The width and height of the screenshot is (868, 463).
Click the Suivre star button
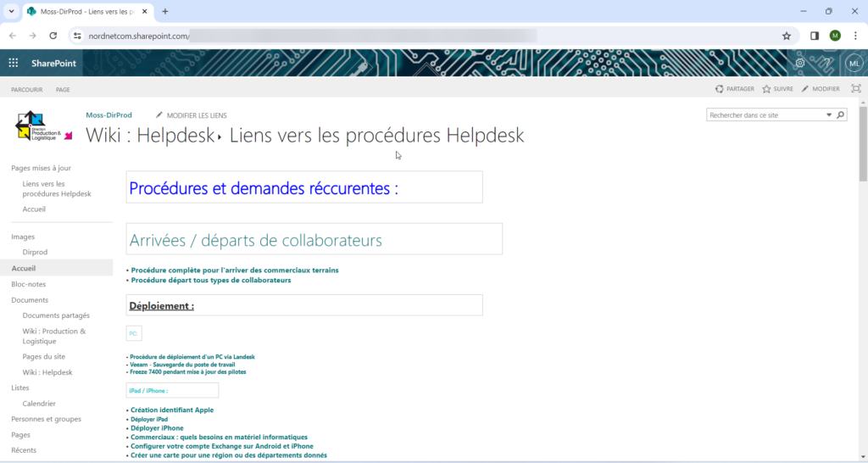[766, 89]
